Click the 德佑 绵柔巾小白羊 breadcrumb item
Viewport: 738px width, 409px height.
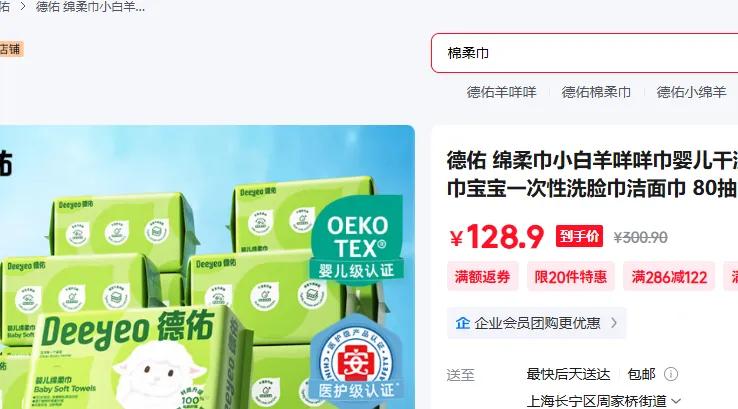pos(90,7)
